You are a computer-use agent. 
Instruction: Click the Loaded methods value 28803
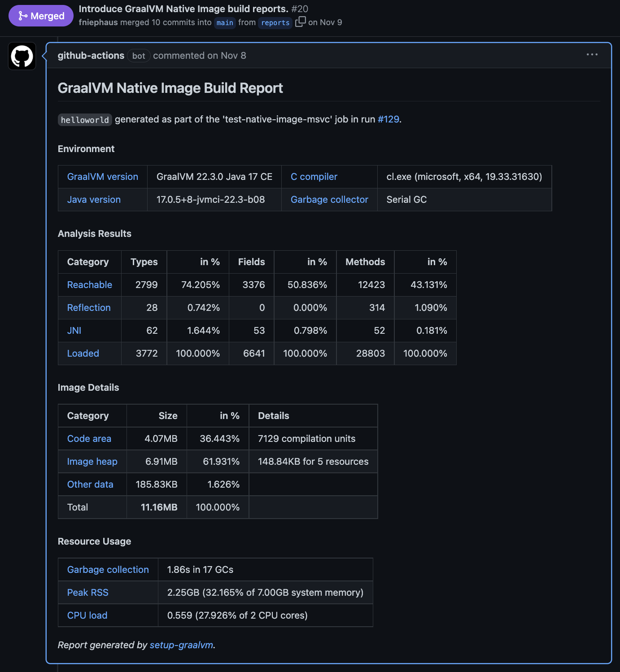371,353
